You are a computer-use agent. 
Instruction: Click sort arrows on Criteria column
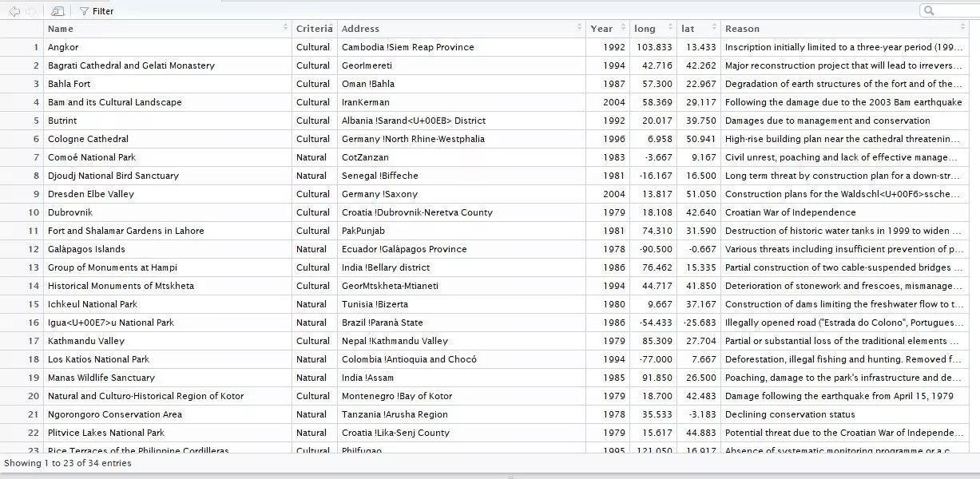[x=331, y=28]
